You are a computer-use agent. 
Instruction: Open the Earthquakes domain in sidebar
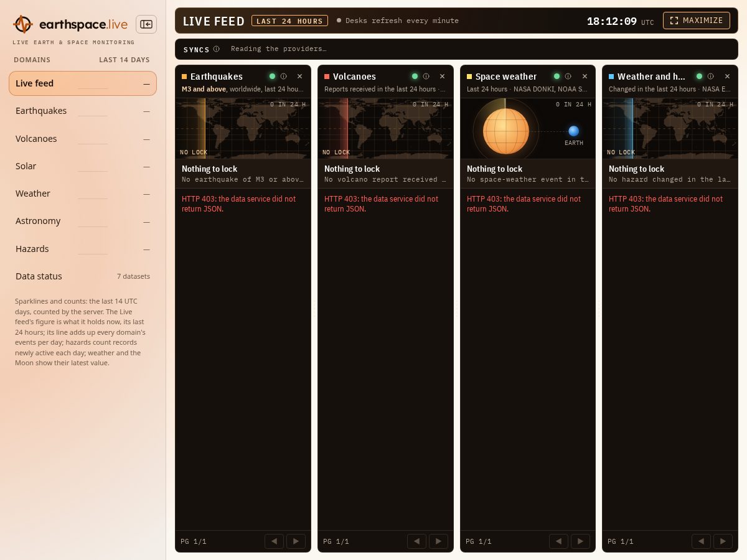coord(83,111)
